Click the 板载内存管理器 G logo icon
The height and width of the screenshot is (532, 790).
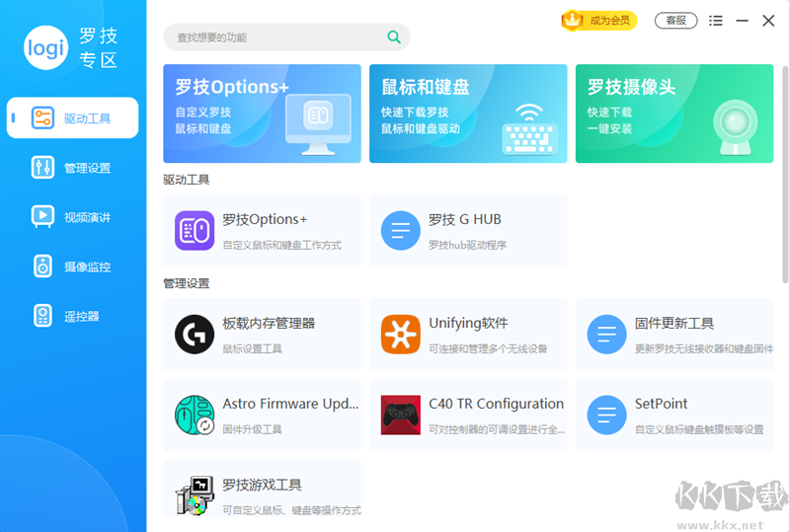195,335
